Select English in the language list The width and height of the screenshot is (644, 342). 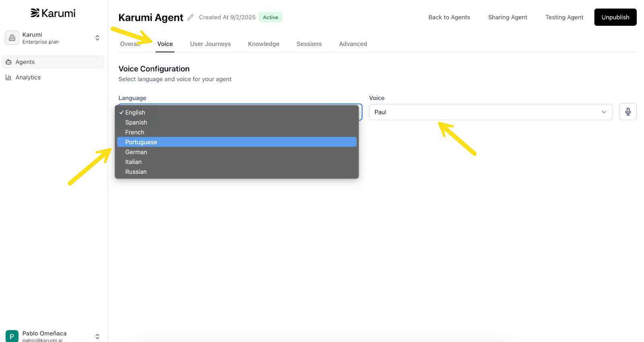[237, 112]
